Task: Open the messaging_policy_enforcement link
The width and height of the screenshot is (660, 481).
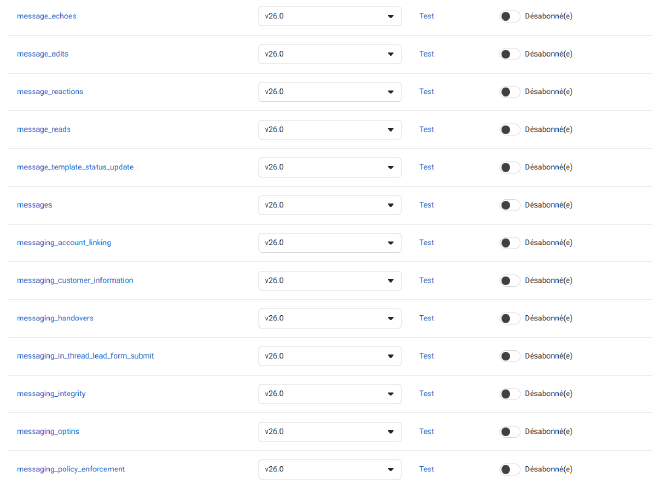Action: (x=71, y=469)
